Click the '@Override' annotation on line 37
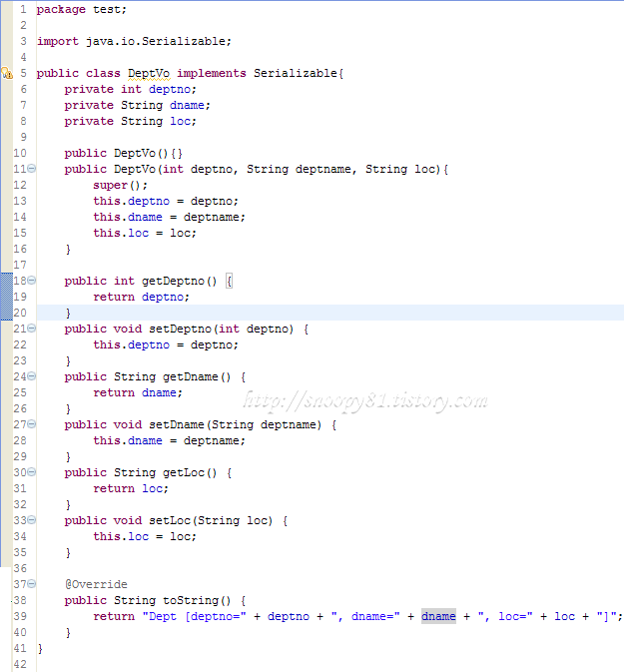 [96, 584]
